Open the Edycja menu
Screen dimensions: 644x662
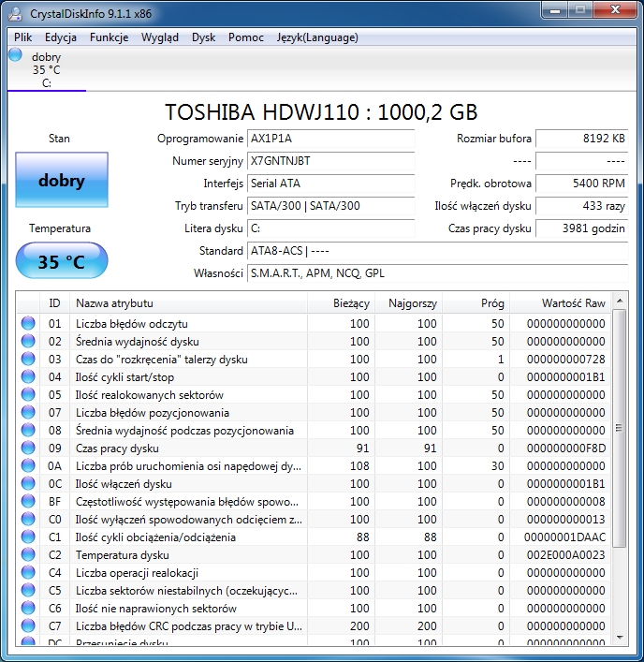tap(61, 37)
